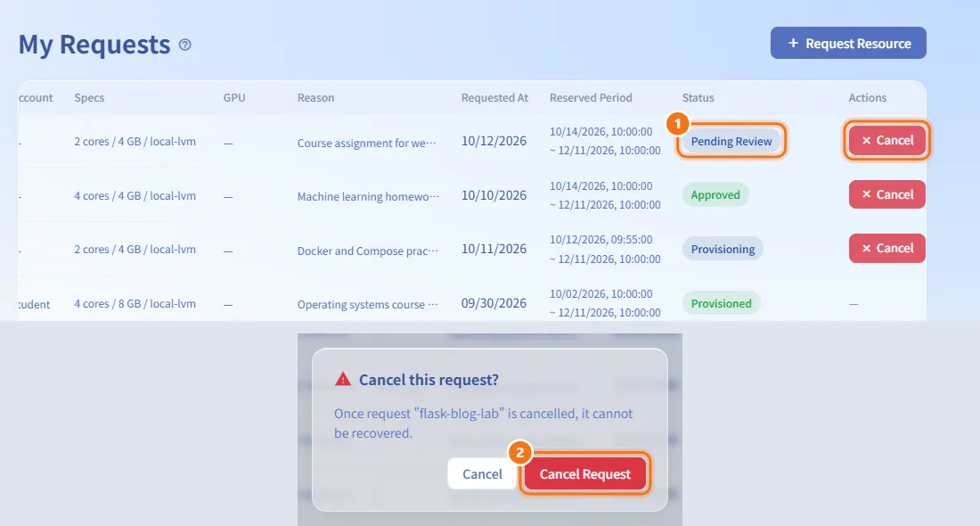Confirm with the Cancel Request button
The image size is (980, 526).
(585, 474)
